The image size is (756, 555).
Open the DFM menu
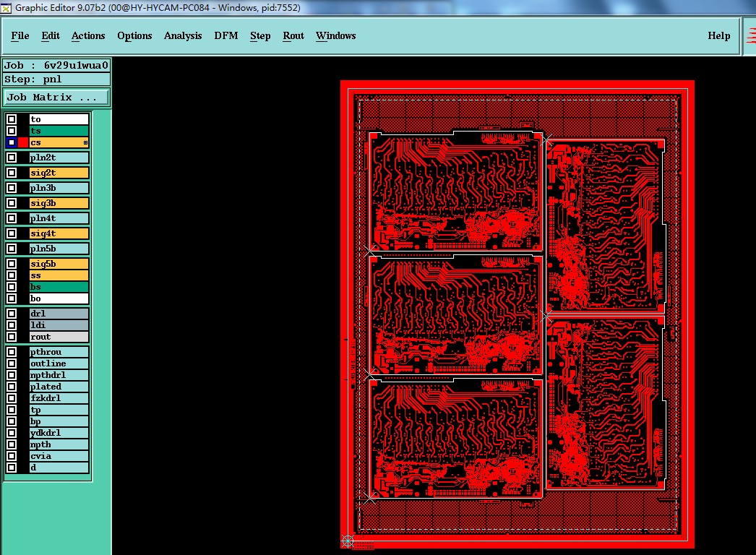tap(226, 35)
